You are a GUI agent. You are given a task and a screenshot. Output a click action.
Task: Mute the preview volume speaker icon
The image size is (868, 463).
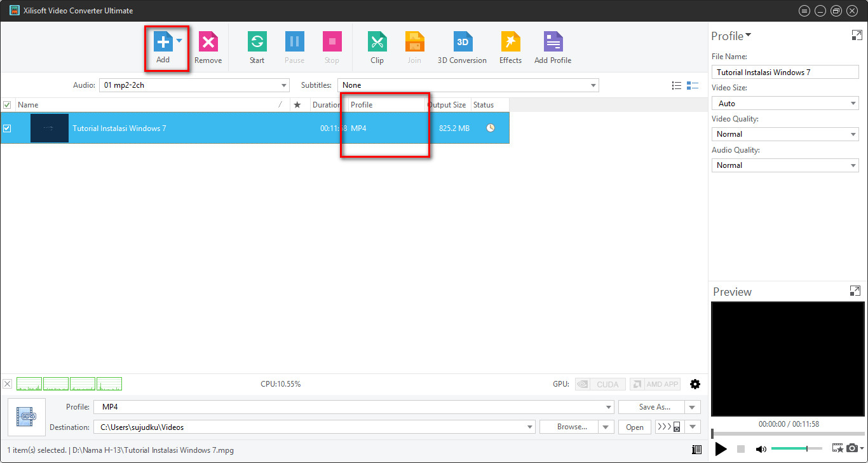coord(761,449)
